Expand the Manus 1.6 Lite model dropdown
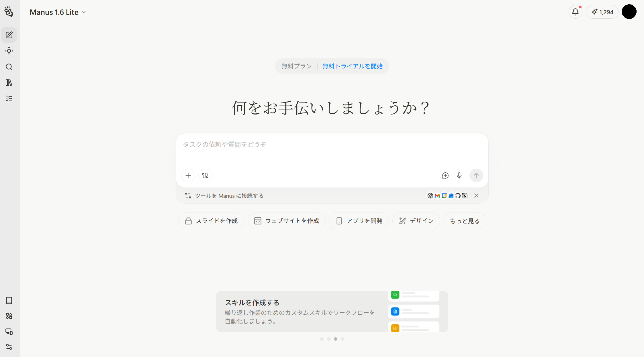The image size is (644, 357). click(58, 12)
